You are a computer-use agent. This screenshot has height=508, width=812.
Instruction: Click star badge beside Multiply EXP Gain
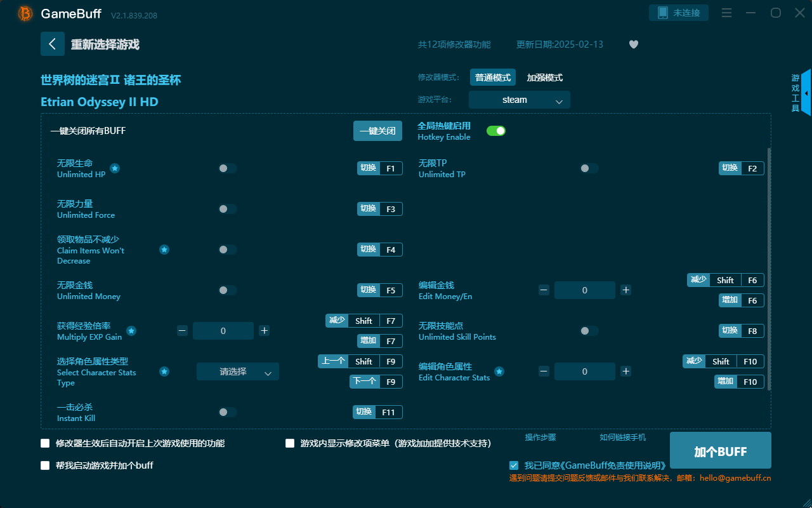click(x=131, y=331)
